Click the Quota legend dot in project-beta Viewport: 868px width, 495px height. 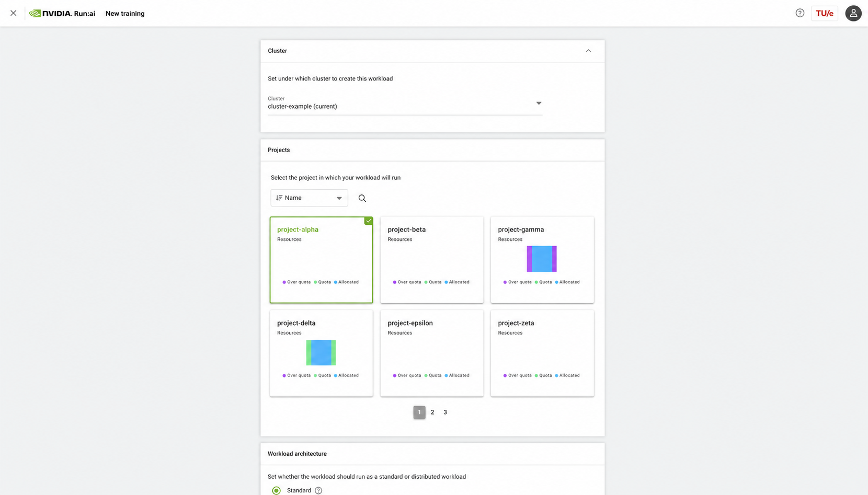click(x=426, y=282)
